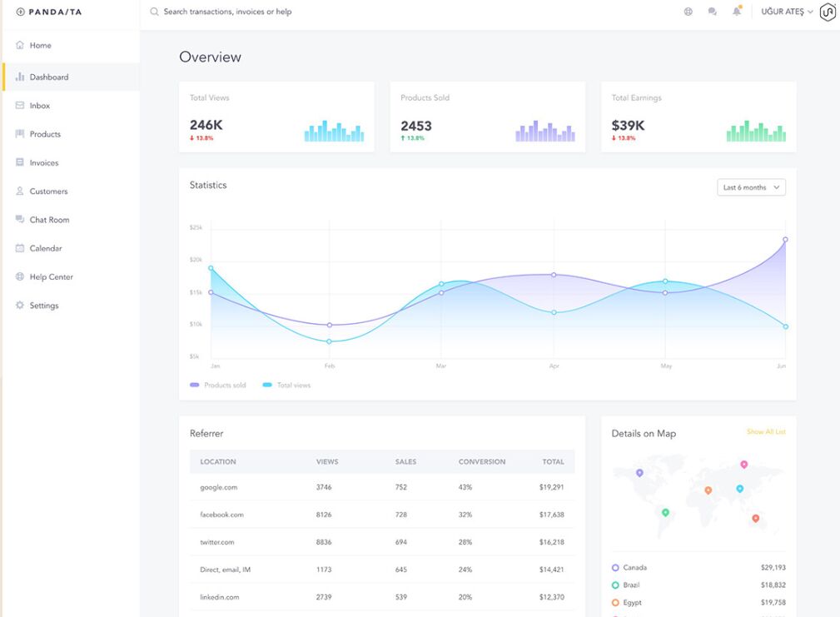Open Customers via its sidebar icon
The width and height of the screenshot is (840, 617).
click(x=19, y=191)
